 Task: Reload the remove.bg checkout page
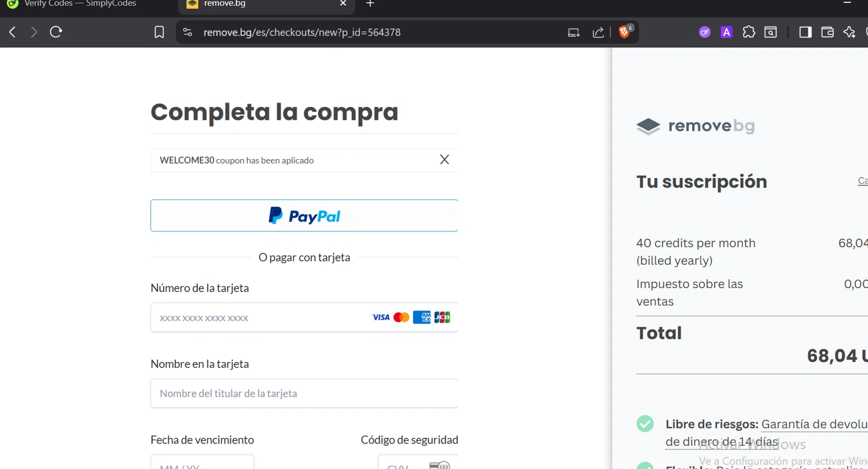point(56,32)
